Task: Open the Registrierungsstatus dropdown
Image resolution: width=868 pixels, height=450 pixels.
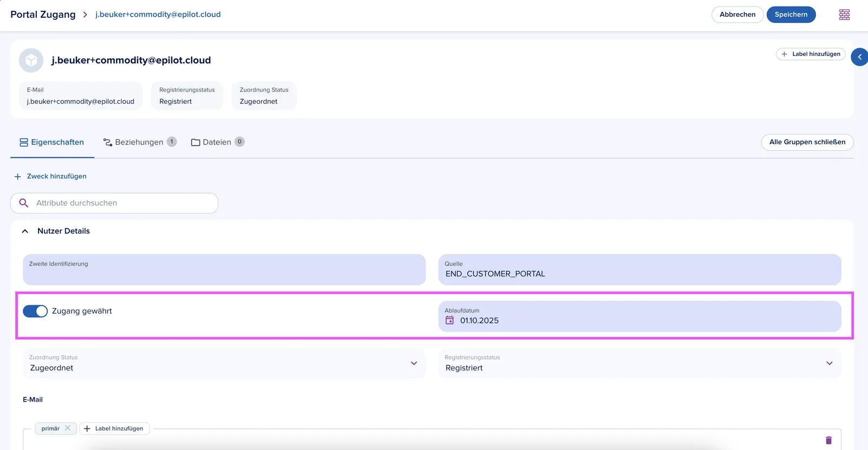Action: tap(640, 363)
